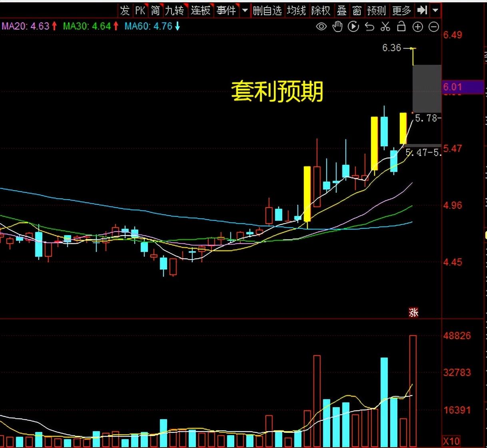Click the X10 volume multiplier label

coord(451,441)
